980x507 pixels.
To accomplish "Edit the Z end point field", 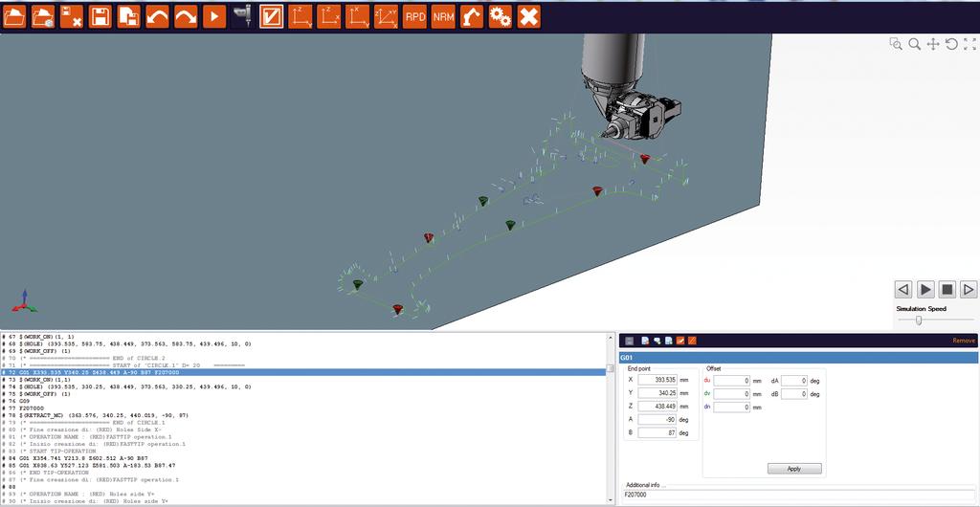I will pos(657,407).
